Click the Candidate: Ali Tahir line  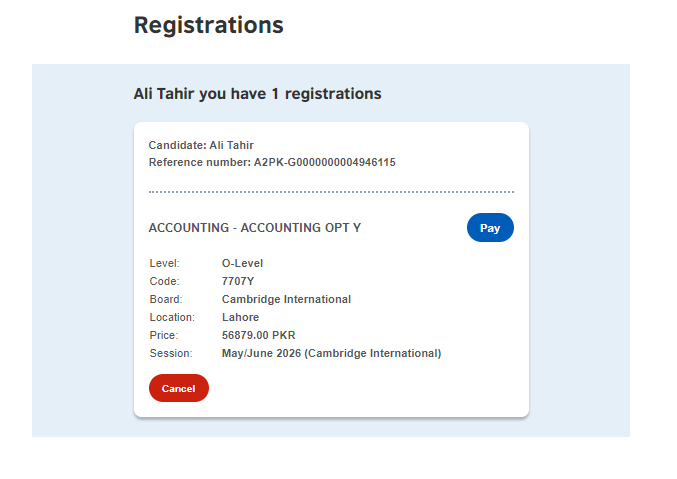coord(201,145)
